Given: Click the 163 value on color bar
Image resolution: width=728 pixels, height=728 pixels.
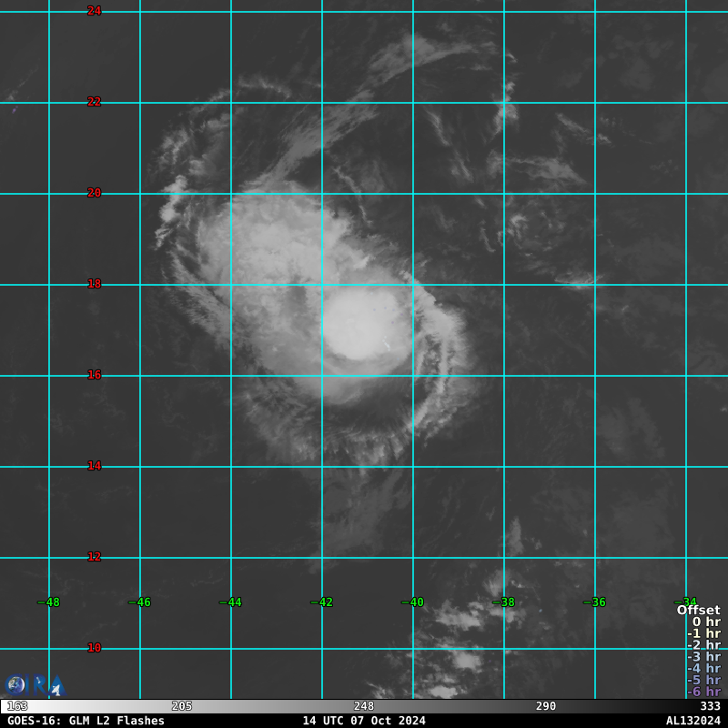Looking at the screenshot, I should click(17, 706).
